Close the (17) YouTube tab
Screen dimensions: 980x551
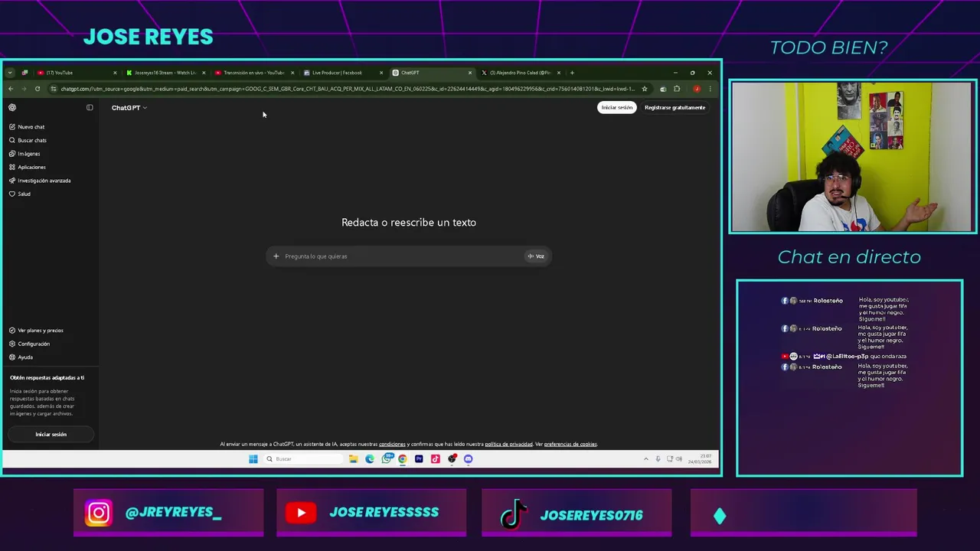click(x=115, y=73)
